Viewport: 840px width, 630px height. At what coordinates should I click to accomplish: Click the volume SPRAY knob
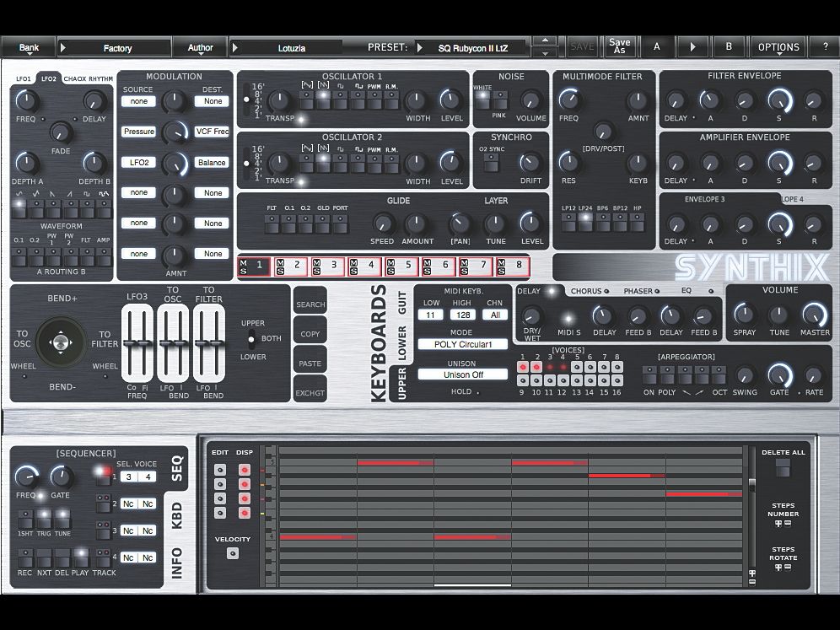tap(744, 315)
